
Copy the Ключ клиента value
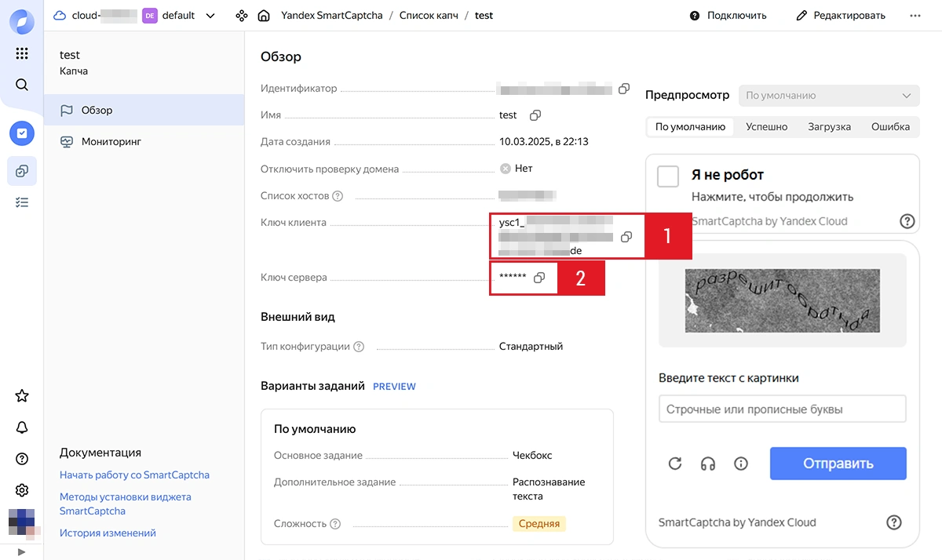[626, 237]
